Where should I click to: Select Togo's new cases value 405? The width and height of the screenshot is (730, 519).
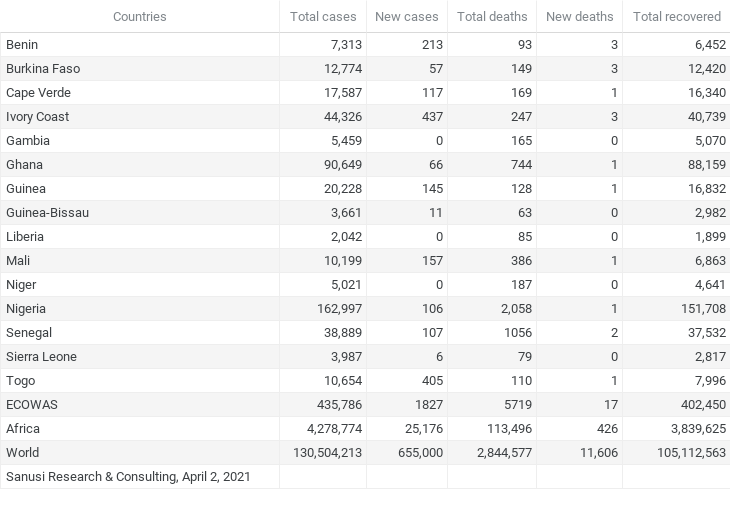click(x=433, y=381)
